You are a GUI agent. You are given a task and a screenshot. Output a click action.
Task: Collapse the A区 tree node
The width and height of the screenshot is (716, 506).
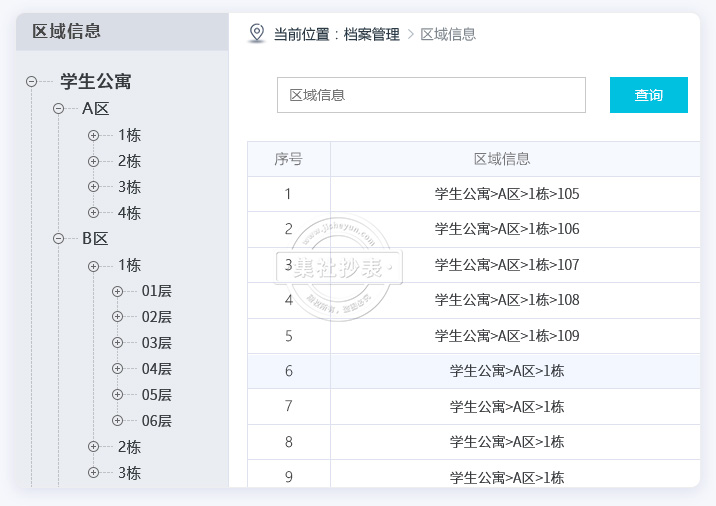(x=58, y=108)
